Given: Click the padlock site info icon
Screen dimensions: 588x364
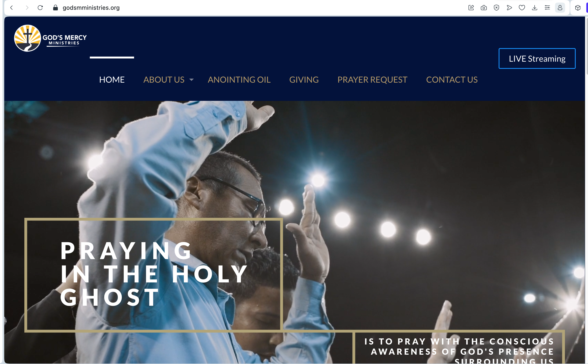Looking at the screenshot, I should (x=55, y=8).
